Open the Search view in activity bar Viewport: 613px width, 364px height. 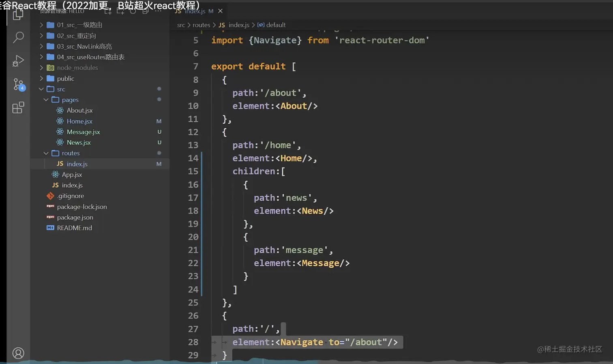[x=19, y=37]
